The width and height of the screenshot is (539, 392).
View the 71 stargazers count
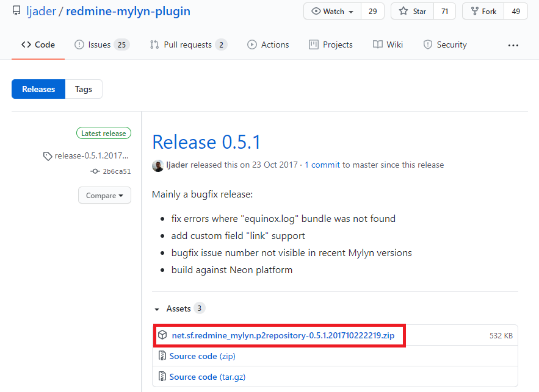click(x=445, y=12)
